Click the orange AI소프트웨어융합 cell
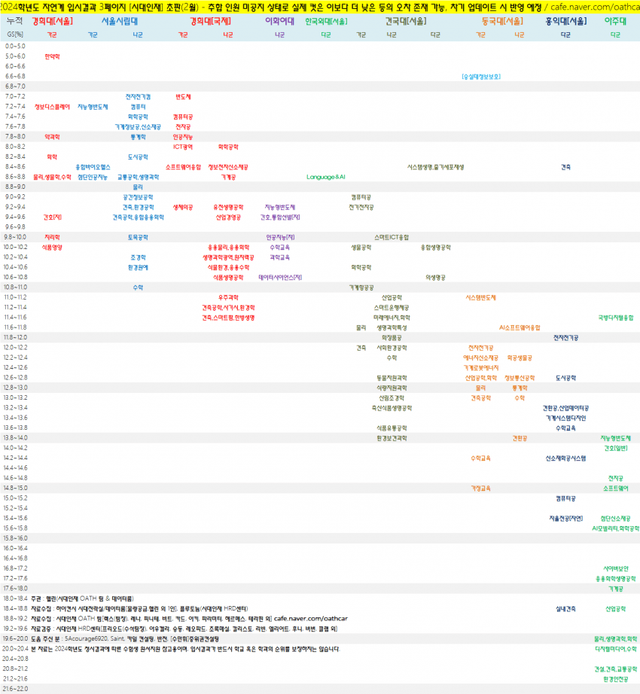The height and width of the screenshot is (694, 640). tap(520, 326)
